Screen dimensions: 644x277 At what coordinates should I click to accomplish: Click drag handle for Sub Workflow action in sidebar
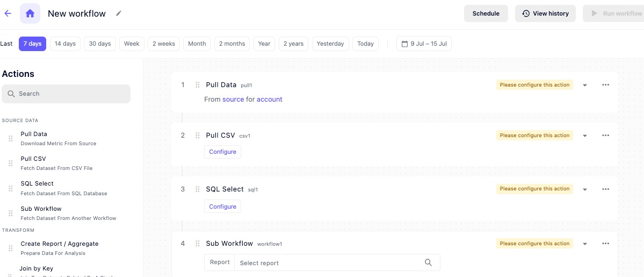click(x=10, y=213)
